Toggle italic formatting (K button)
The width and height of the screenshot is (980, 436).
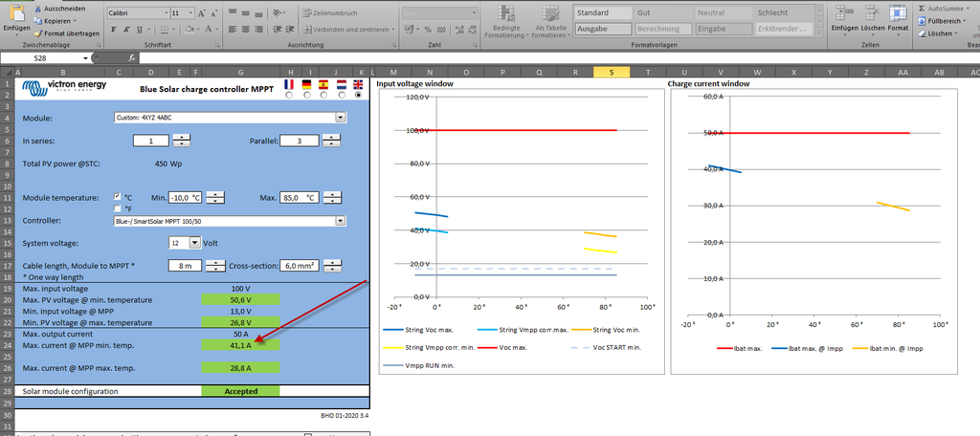tap(126, 30)
